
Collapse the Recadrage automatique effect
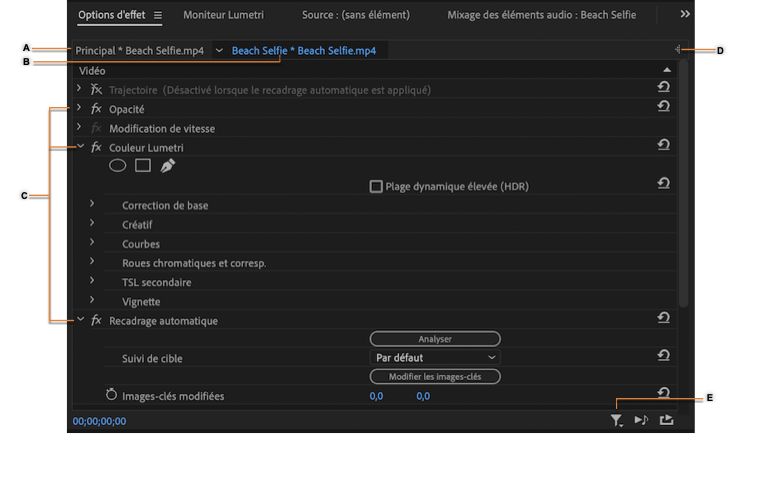coord(80,319)
